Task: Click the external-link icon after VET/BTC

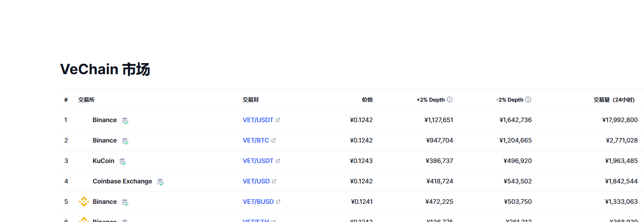Action: pyautogui.click(x=274, y=140)
